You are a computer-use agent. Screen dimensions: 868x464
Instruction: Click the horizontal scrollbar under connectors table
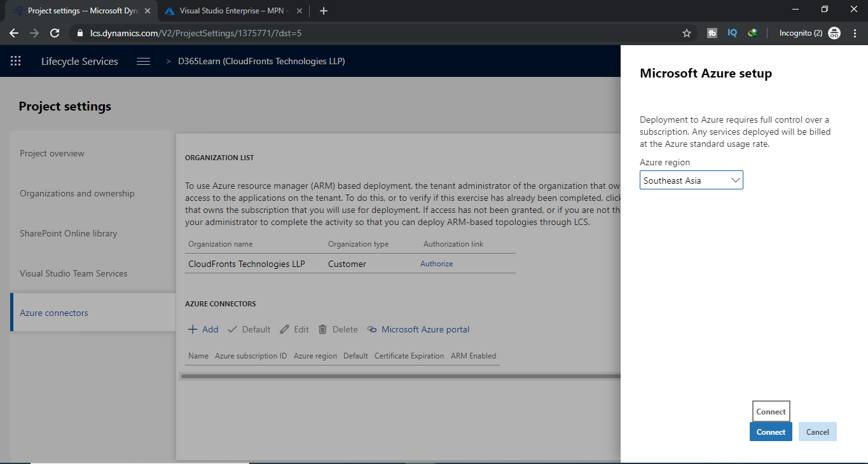point(401,376)
